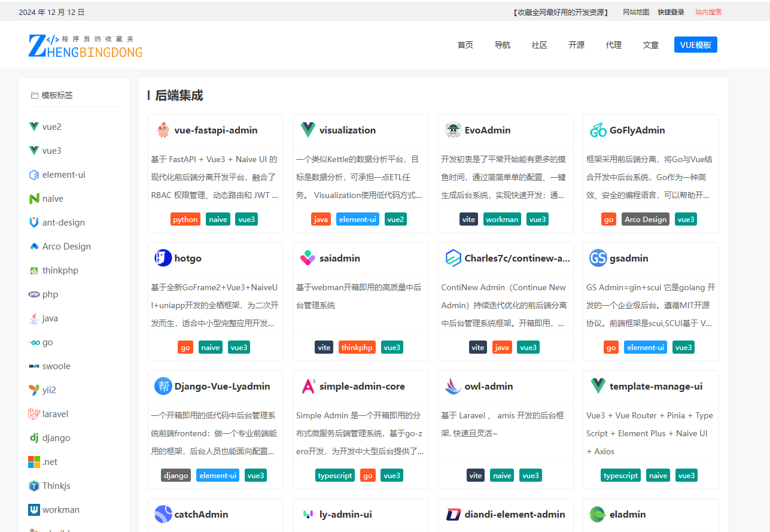The width and height of the screenshot is (770, 532).
Task: Click the GoFlyAdmin GO logo icon
Action: point(598,130)
